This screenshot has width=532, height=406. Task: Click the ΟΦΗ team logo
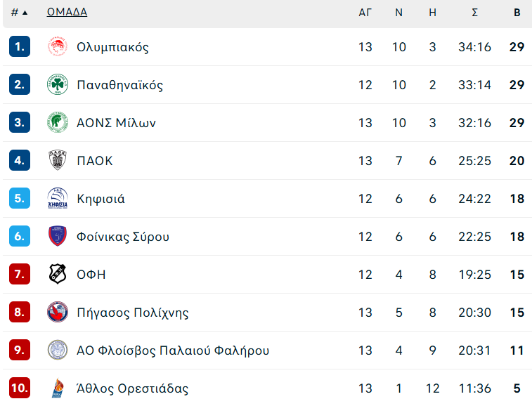(57, 275)
